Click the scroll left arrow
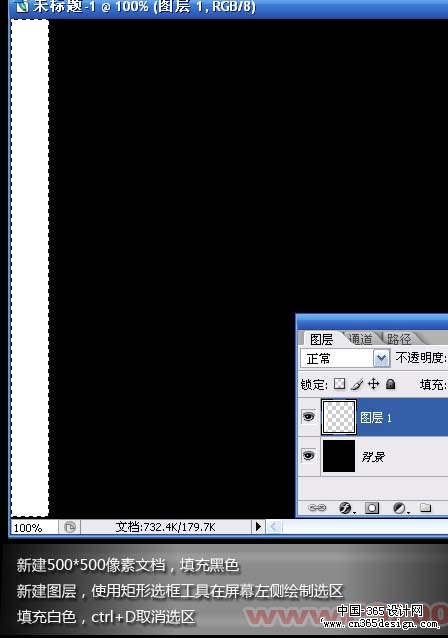Image resolution: width=448 pixels, height=638 pixels. click(273, 527)
